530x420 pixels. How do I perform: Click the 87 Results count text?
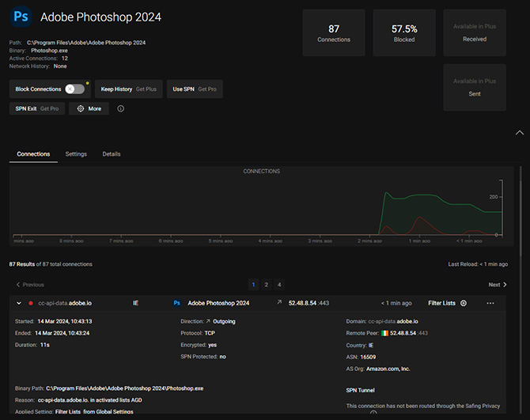click(22, 264)
